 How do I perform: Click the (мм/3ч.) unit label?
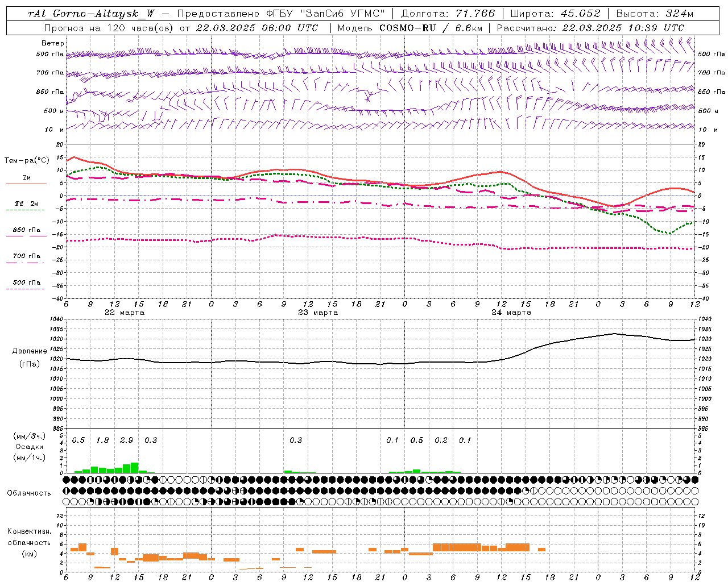click(30, 436)
